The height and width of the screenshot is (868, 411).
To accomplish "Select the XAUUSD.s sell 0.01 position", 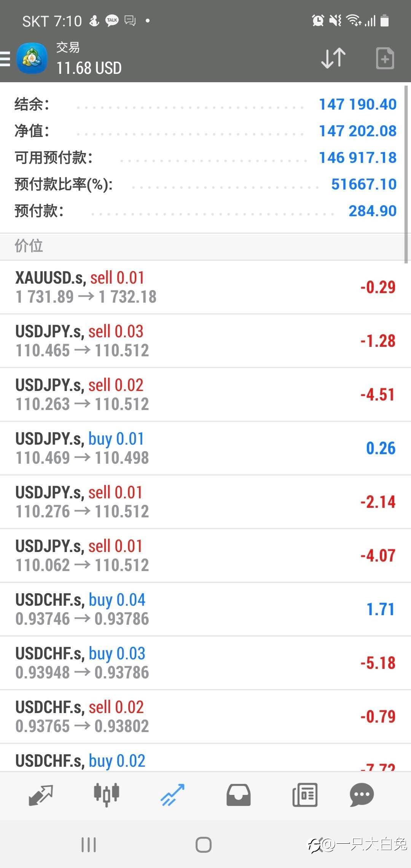I will (205, 287).
